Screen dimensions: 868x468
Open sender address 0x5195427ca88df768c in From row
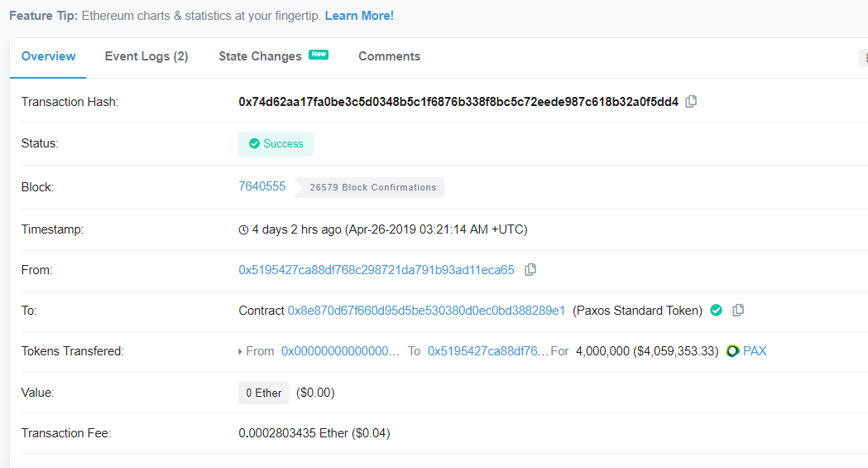pyautogui.click(x=376, y=270)
